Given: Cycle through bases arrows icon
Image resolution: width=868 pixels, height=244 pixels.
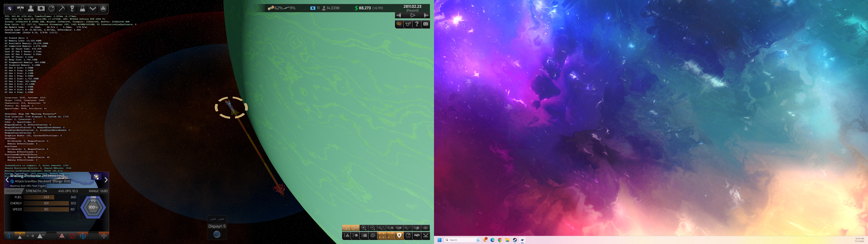Looking at the screenshot, I should click(346, 236).
